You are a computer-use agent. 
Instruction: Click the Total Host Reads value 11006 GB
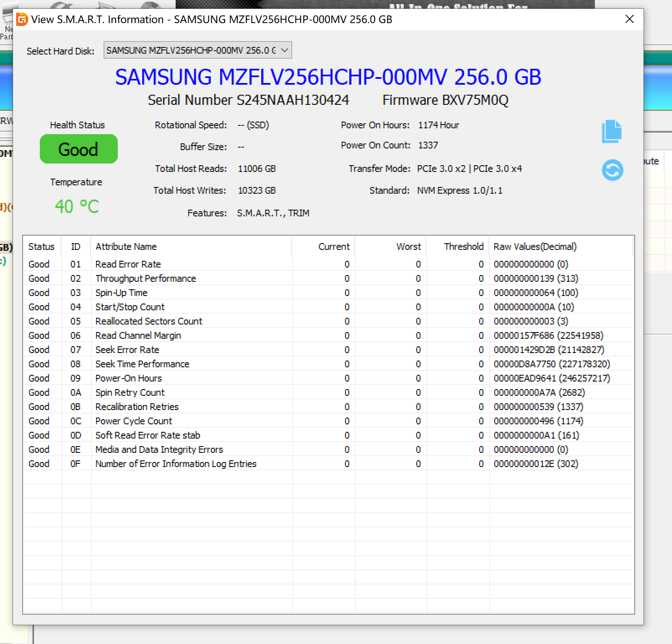(257, 169)
